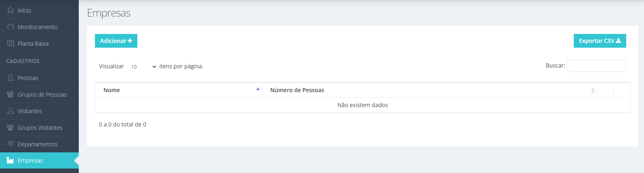The width and height of the screenshot is (644, 173).
Task: Focus the Buscar search field
Action: pos(597,66)
